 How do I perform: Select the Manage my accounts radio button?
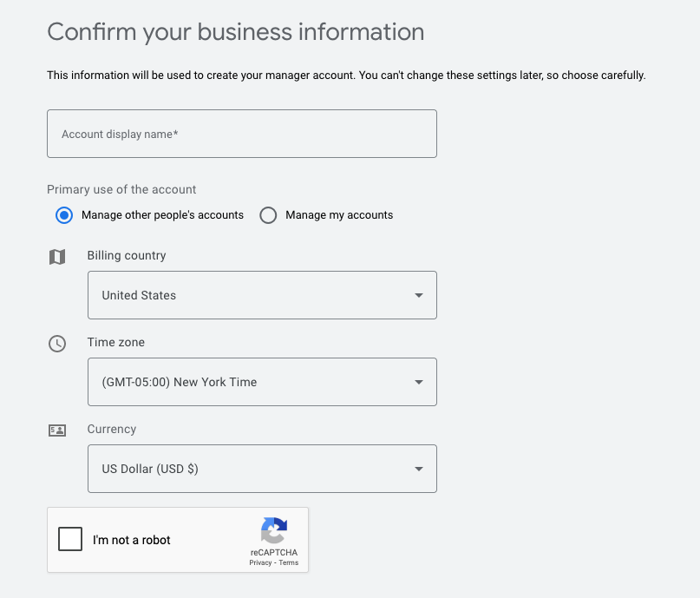pos(268,215)
